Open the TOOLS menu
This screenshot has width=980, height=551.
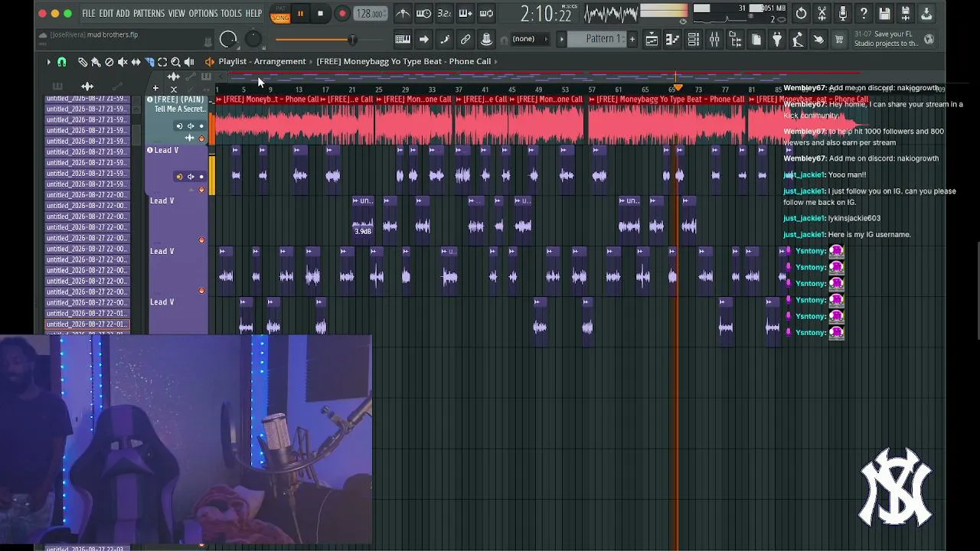(231, 14)
